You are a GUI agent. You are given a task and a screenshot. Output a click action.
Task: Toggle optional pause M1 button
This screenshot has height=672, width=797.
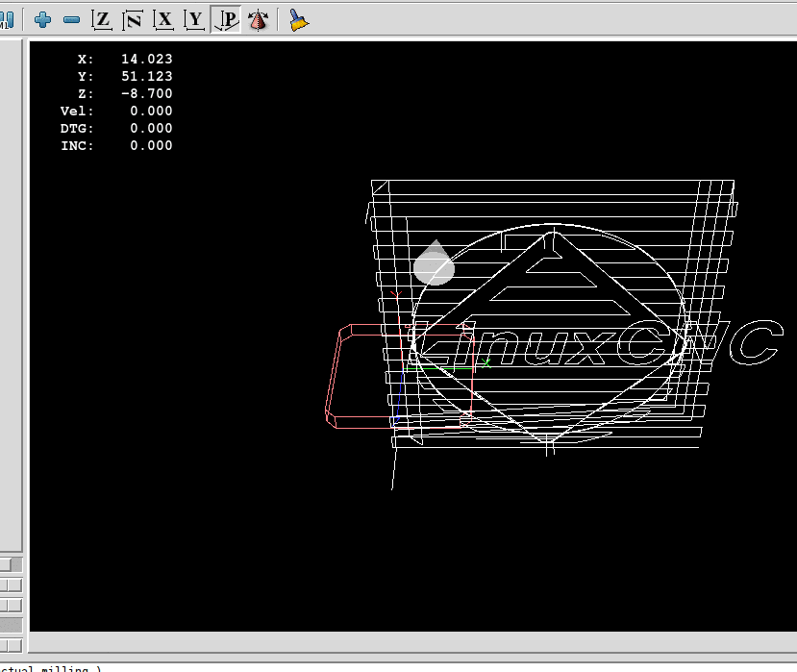(7, 20)
